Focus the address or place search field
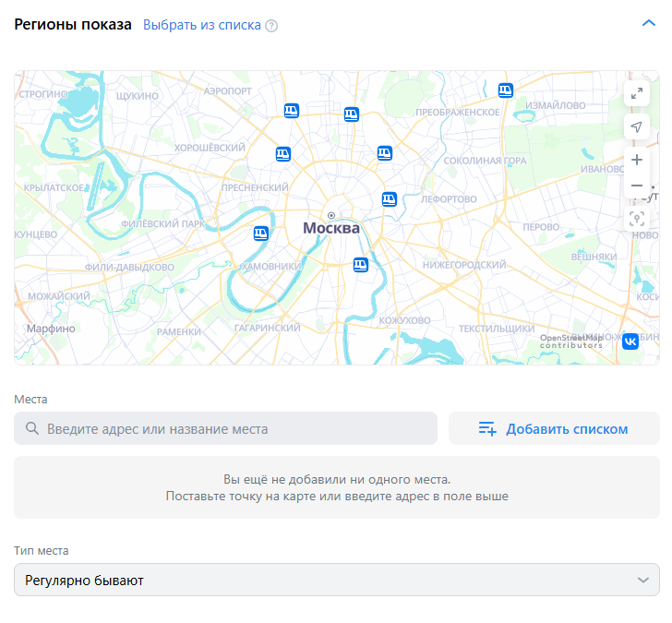This screenshot has width=672, height=623. coord(240,428)
